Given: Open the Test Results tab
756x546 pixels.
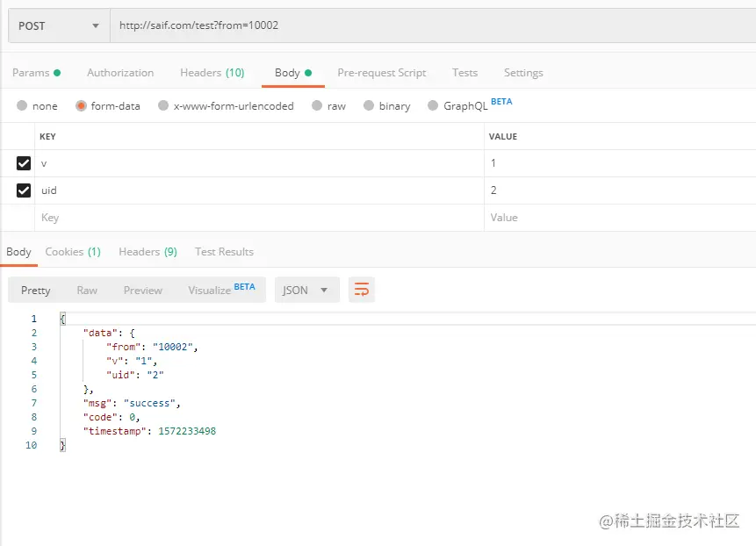Looking at the screenshot, I should 224,252.
